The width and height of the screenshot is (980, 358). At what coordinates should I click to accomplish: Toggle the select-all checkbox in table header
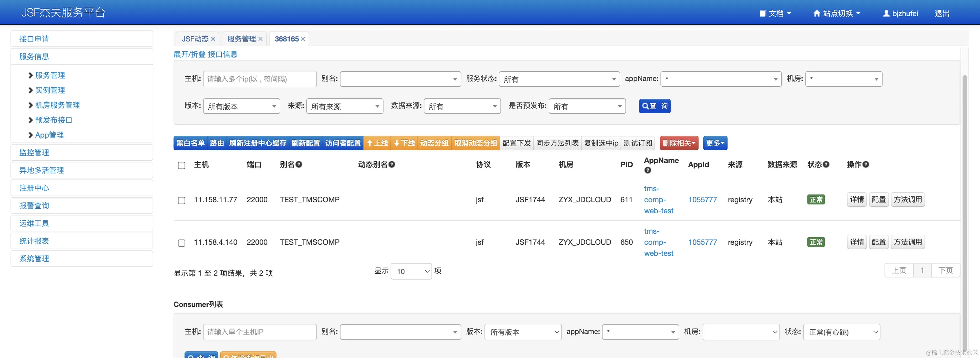pyautogui.click(x=181, y=165)
